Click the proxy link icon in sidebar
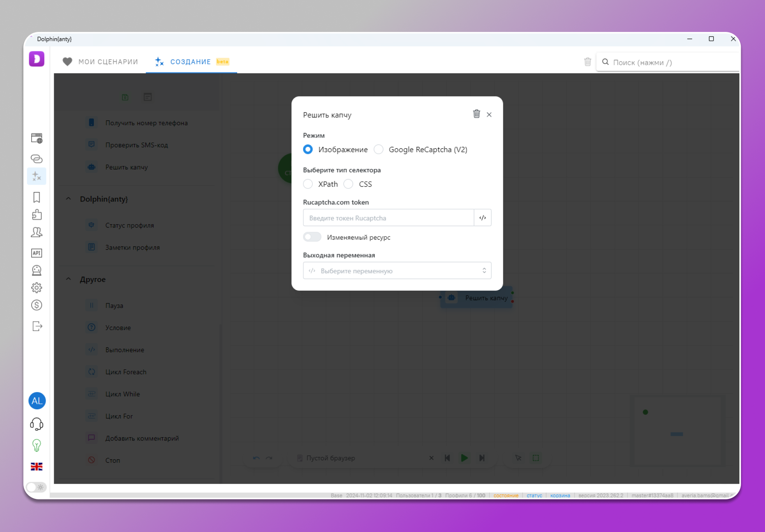The image size is (765, 532). point(37,159)
